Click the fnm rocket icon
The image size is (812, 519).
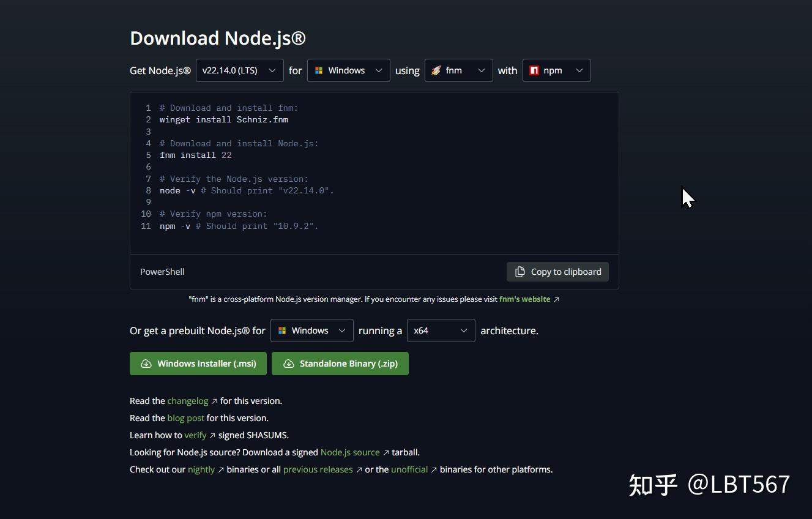pos(436,70)
